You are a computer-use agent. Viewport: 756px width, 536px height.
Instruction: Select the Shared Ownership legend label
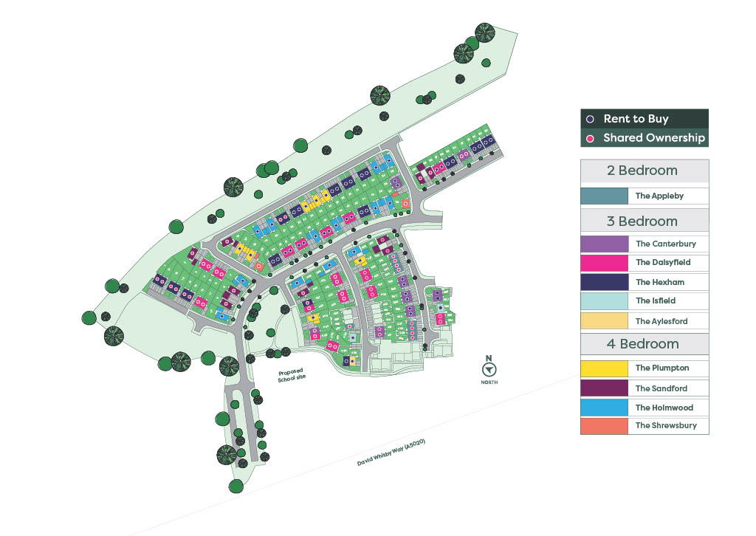tap(653, 138)
